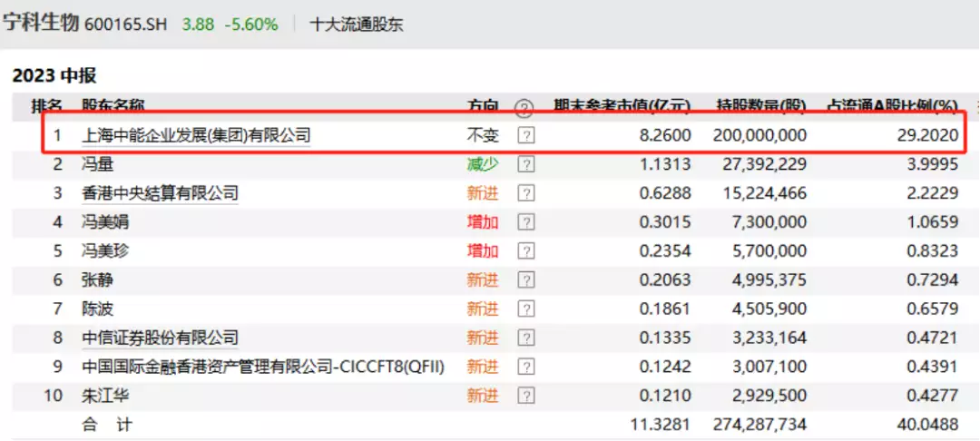Click the price change -5.60%
980x441 pixels.
point(251,24)
